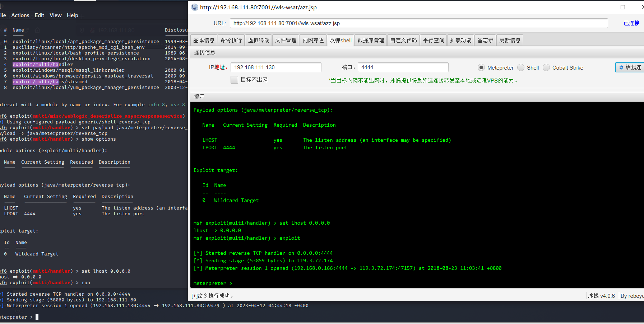Switch to the 更新信息 tab

point(510,40)
